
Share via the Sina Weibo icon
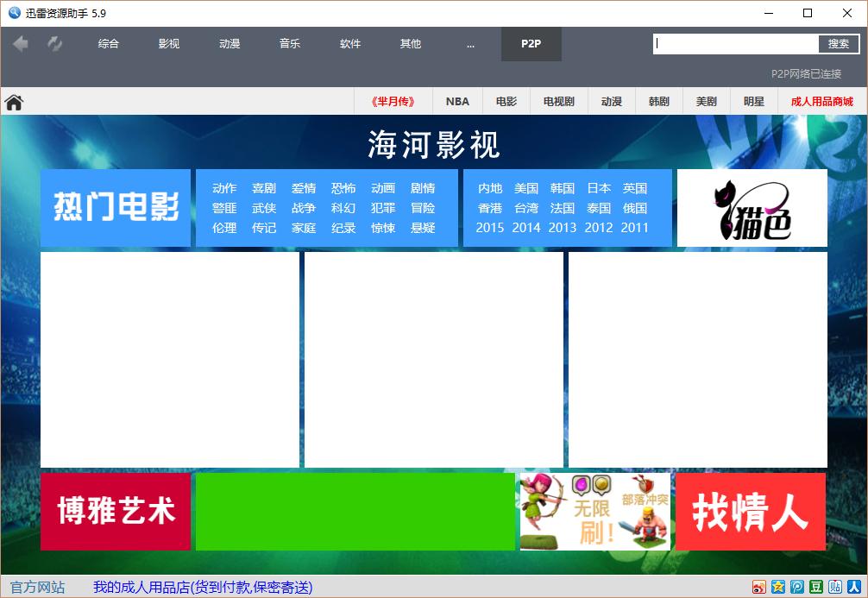[x=759, y=586]
